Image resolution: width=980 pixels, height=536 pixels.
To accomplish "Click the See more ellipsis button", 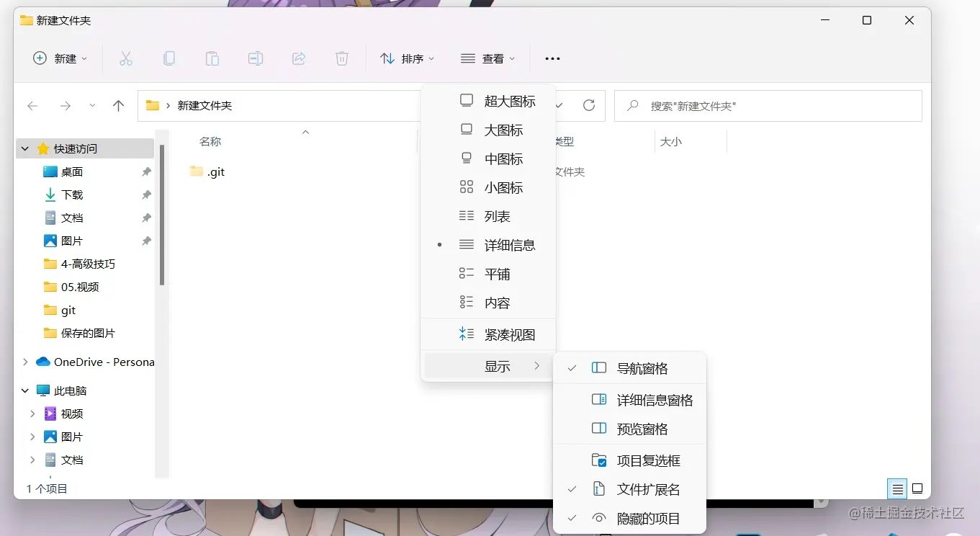I will (552, 58).
